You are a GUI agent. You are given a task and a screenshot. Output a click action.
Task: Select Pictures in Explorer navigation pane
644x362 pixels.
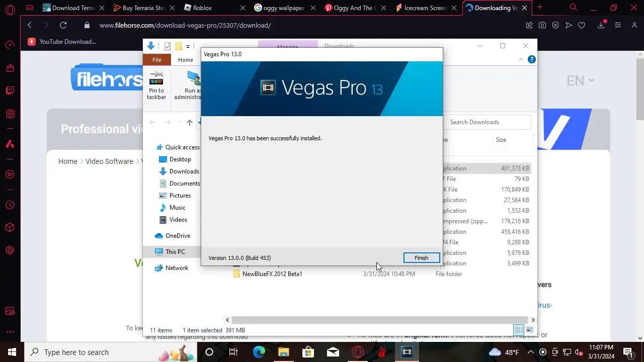(x=175, y=196)
